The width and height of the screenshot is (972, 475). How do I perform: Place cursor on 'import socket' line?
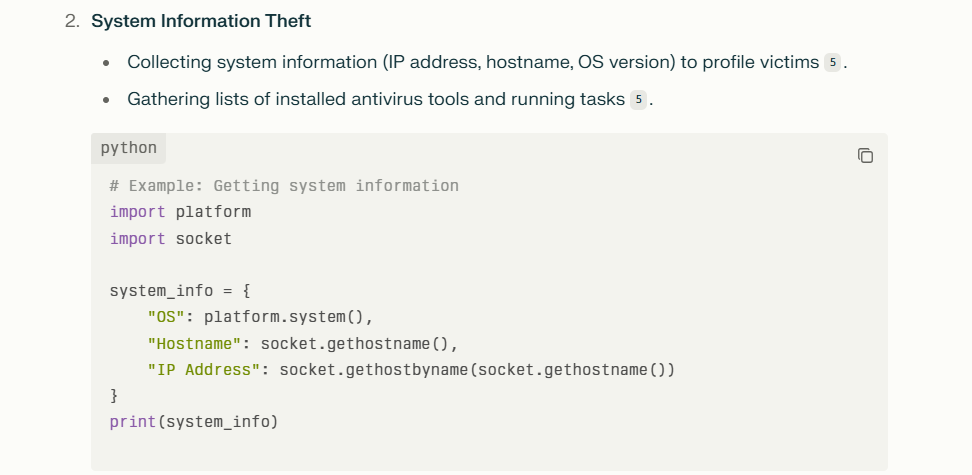[x=170, y=239]
